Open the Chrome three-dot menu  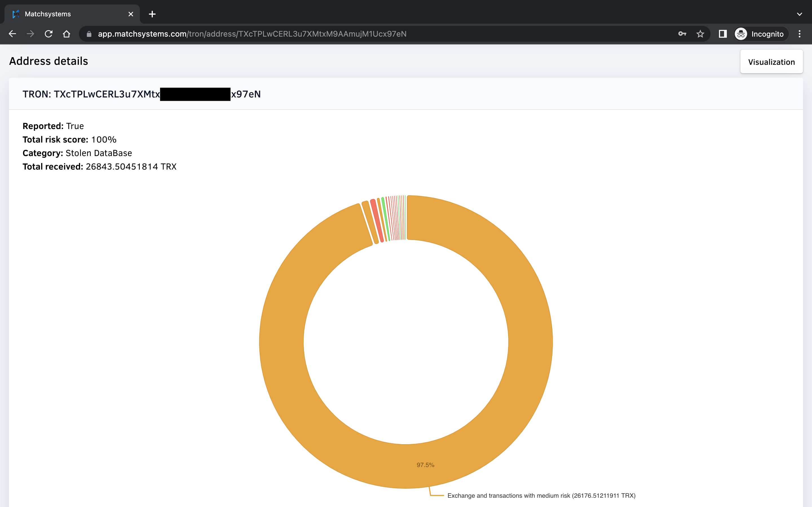(799, 34)
